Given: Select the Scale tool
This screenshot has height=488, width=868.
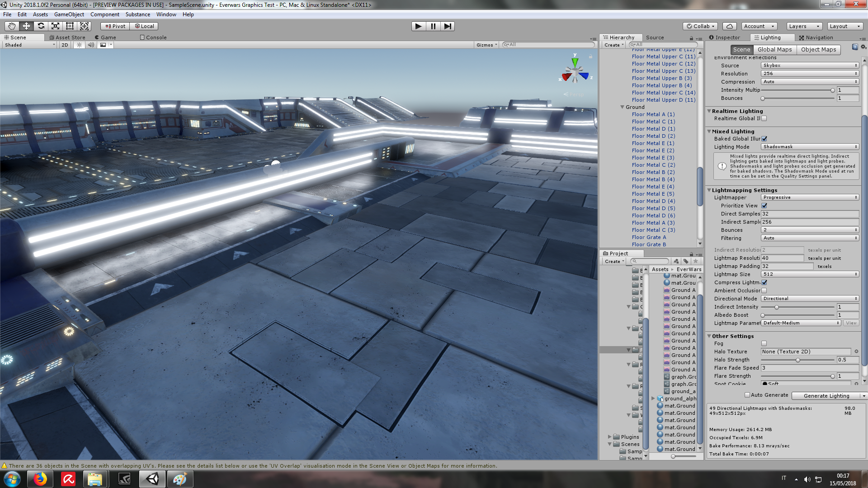Looking at the screenshot, I should (55, 26).
